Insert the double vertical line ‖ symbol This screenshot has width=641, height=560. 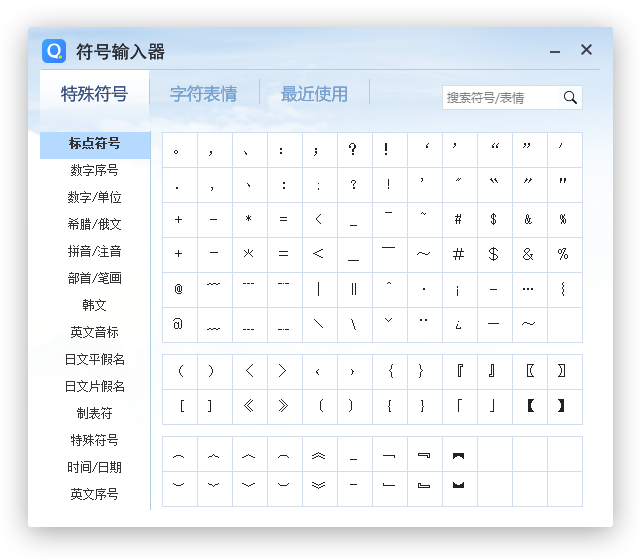coord(354,290)
